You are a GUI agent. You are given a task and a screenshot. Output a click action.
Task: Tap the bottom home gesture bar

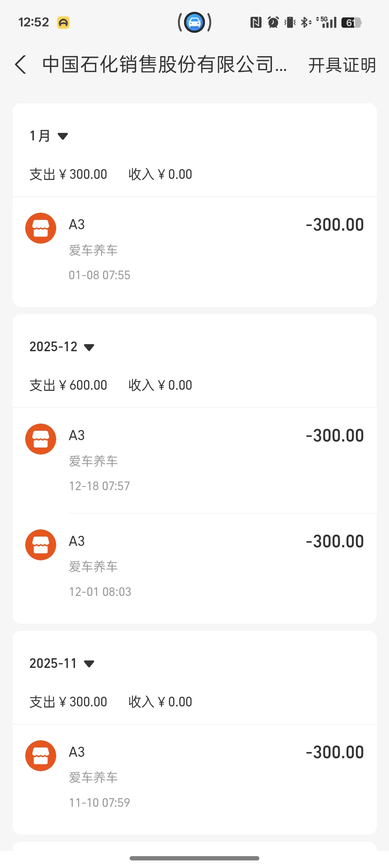tap(194, 858)
